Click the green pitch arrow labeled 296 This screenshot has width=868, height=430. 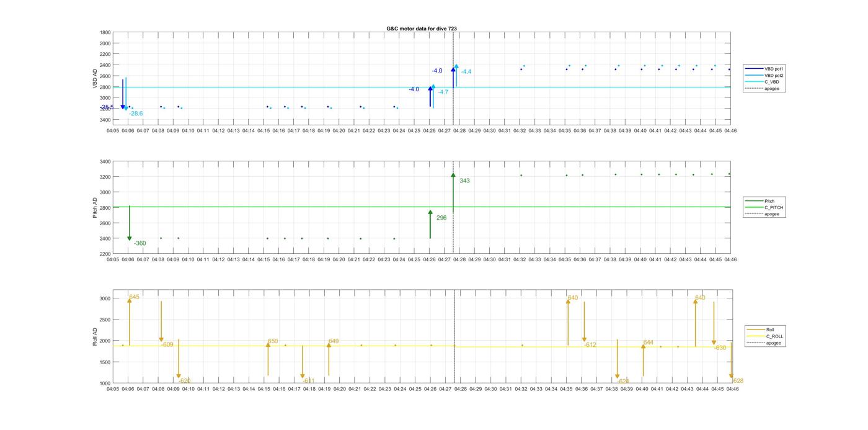coord(430,224)
